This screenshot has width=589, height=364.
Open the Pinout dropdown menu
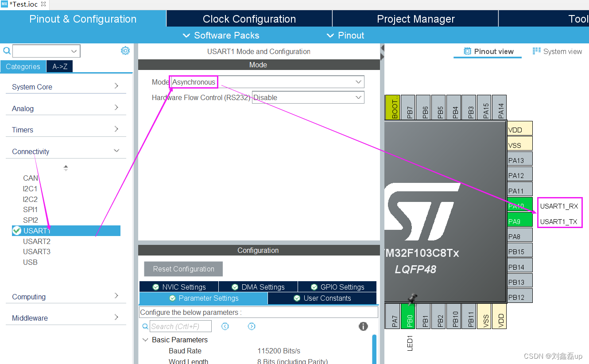[x=345, y=35]
